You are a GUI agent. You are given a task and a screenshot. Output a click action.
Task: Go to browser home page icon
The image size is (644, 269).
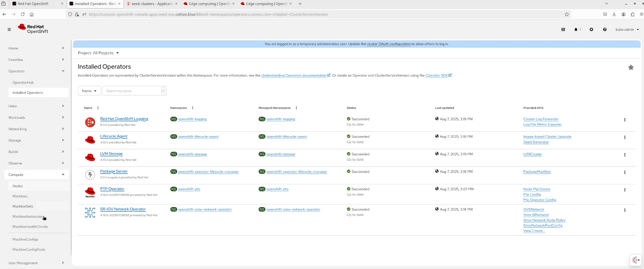pyautogui.click(x=32, y=14)
